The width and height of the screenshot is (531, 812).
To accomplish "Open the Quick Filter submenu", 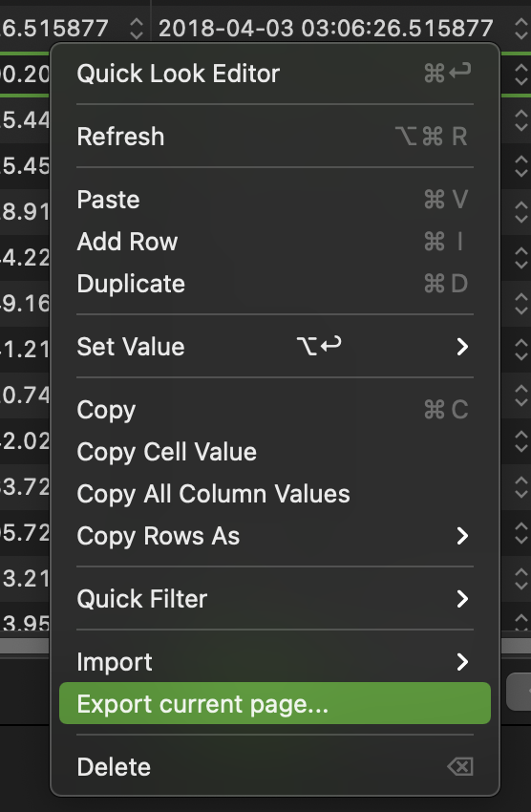I will click(275, 599).
